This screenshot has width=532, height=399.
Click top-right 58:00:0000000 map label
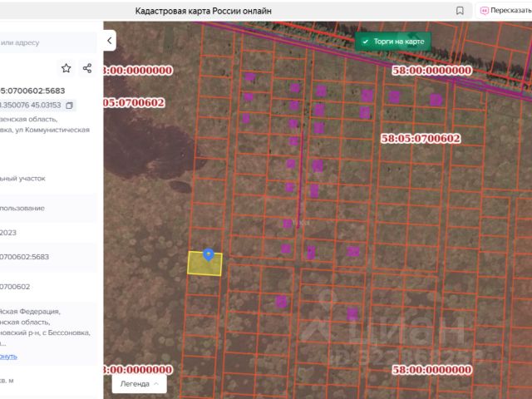point(431,71)
